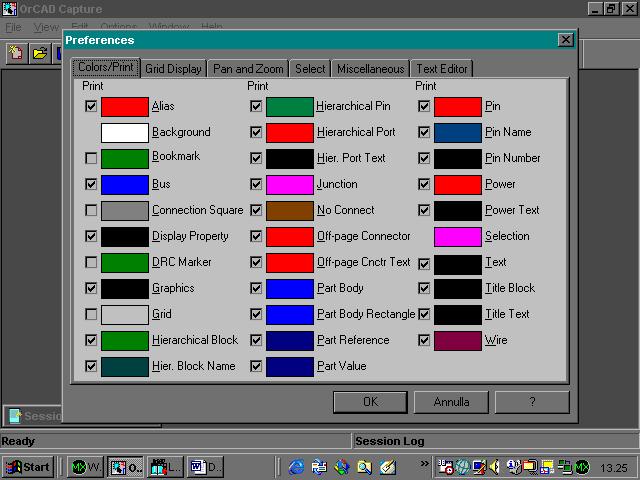Enable printing for Bookmark
The height and width of the screenshot is (480, 640).
(x=92, y=158)
